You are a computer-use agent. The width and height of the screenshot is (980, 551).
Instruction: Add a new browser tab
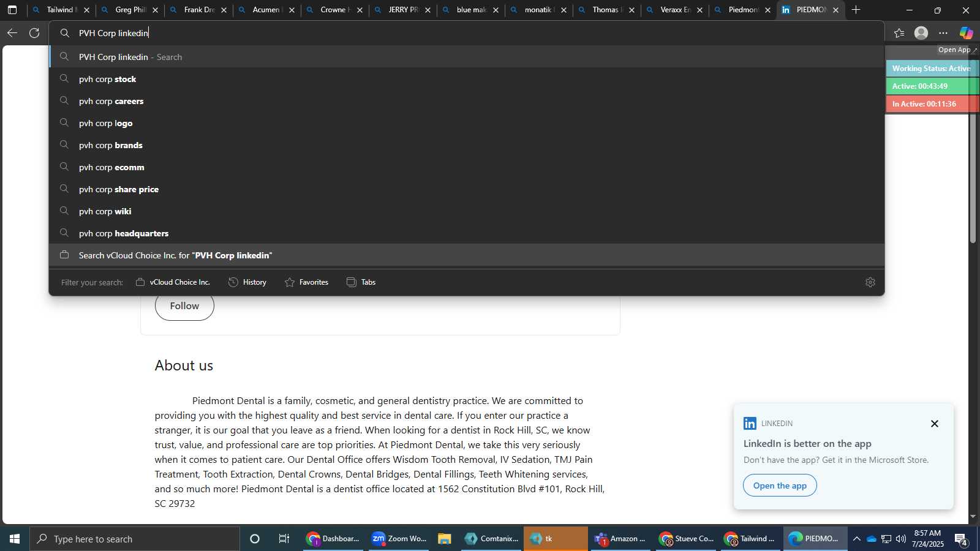click(x=856, y=10)
